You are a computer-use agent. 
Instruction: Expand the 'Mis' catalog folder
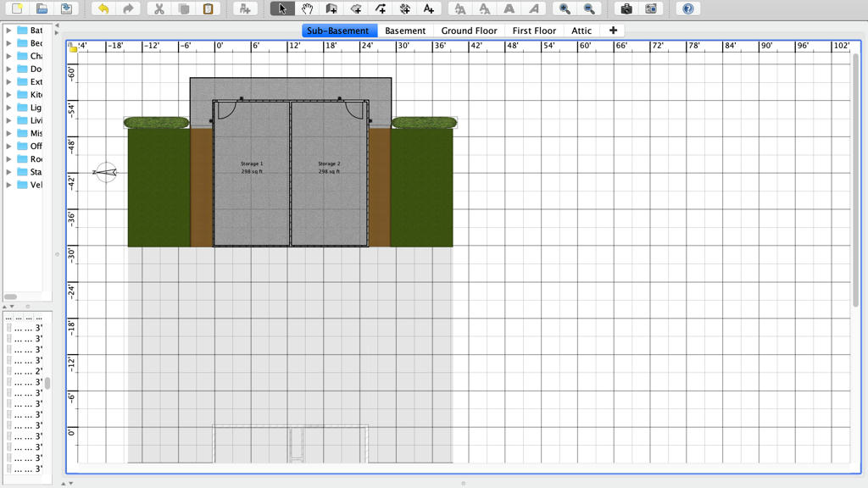coord(8,133)
